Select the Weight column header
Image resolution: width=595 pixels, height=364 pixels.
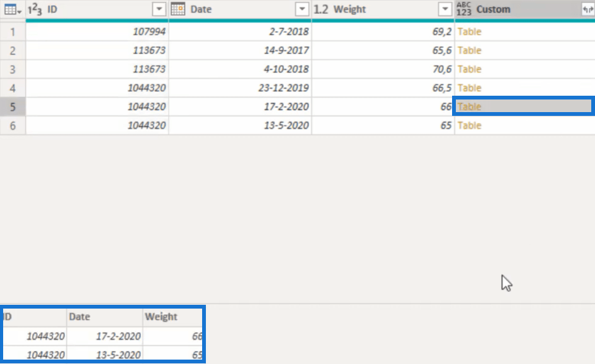[383, 9]
